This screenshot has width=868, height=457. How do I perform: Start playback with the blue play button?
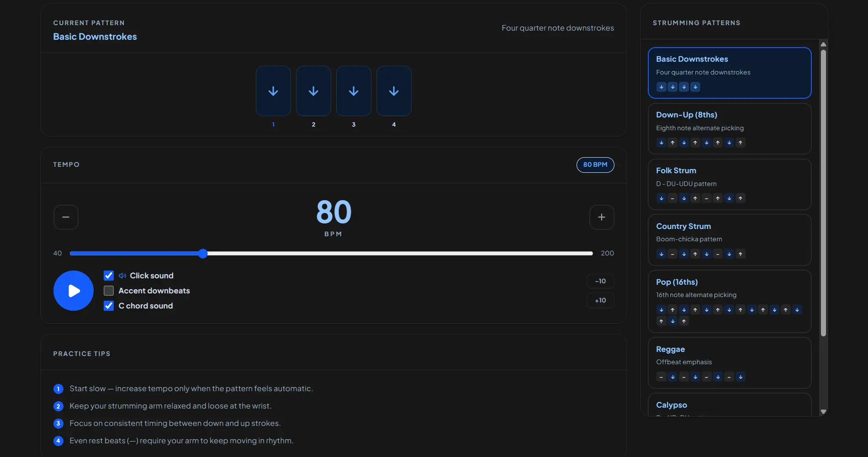tap(74, 291)
